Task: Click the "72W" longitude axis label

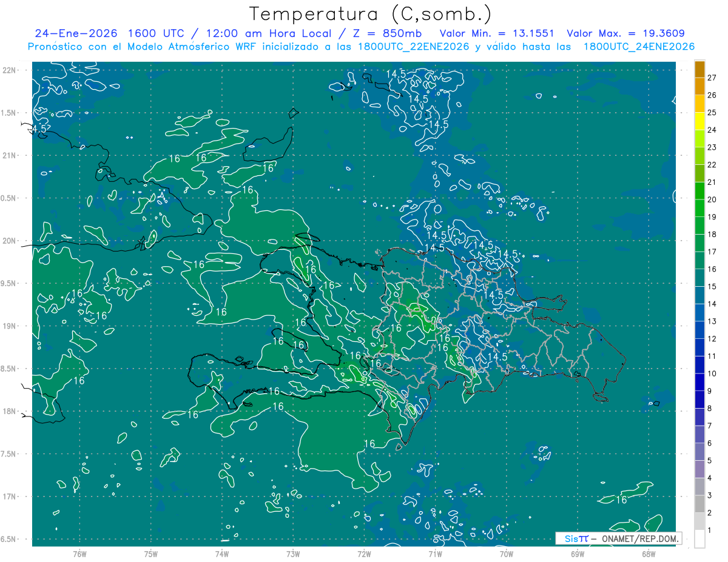Action: (x=364, y=554)
